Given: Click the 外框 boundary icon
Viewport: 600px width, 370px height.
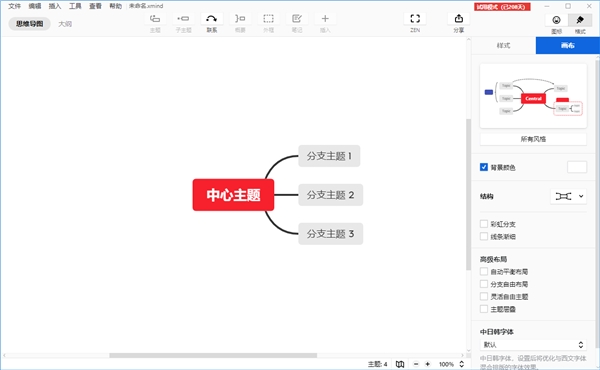Looking at the screenshot, I should 268,19.
